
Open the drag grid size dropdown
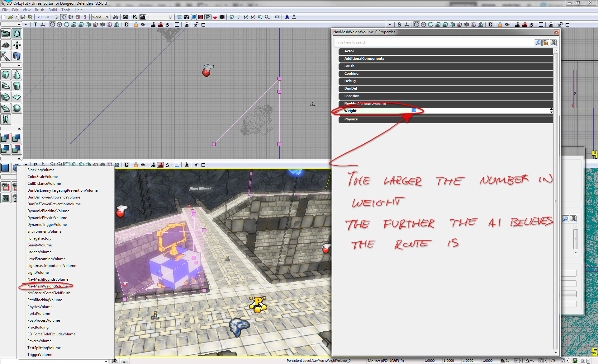pyautogui.click(x=520, y=361)
